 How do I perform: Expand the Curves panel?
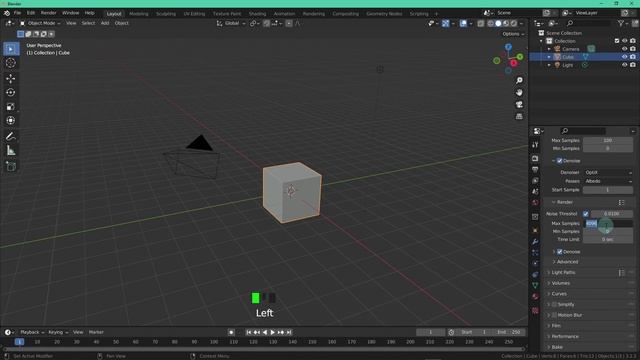point(559,294)
